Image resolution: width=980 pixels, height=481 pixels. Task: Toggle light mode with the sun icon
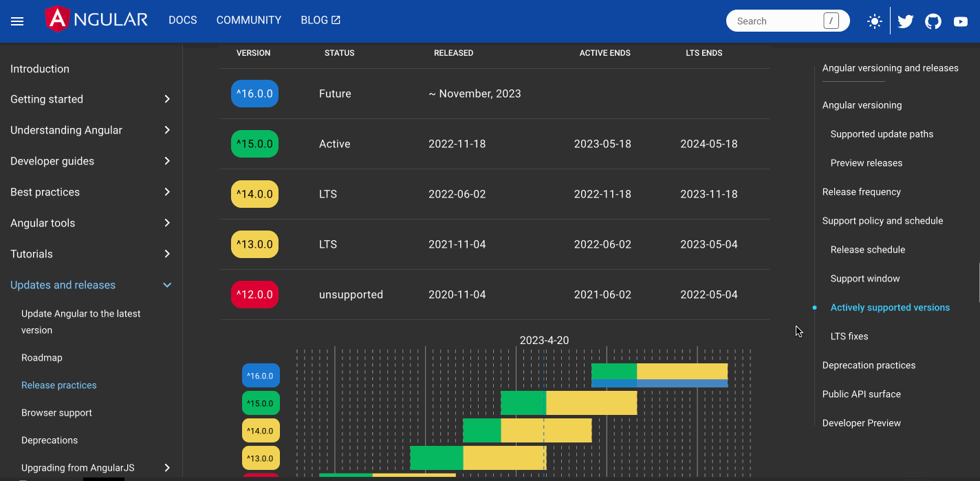(874, 21)
